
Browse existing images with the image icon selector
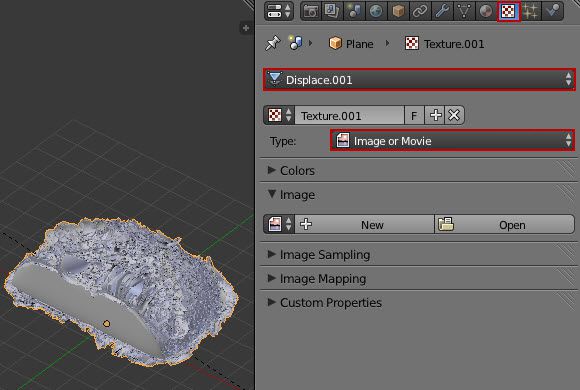(279, 224)
